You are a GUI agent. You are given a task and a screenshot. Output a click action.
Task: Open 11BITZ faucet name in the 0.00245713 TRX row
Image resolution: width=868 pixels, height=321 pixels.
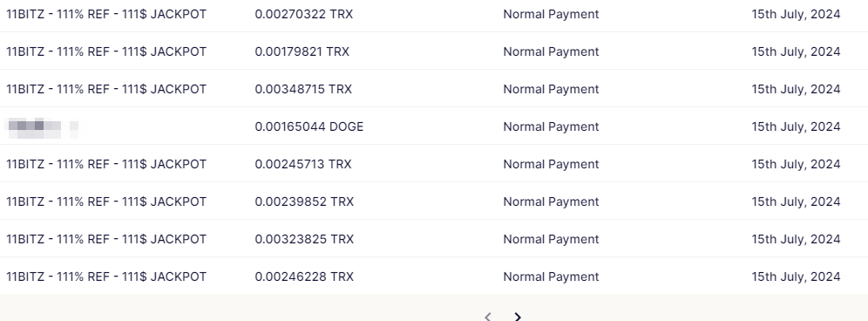pos(106,164)
